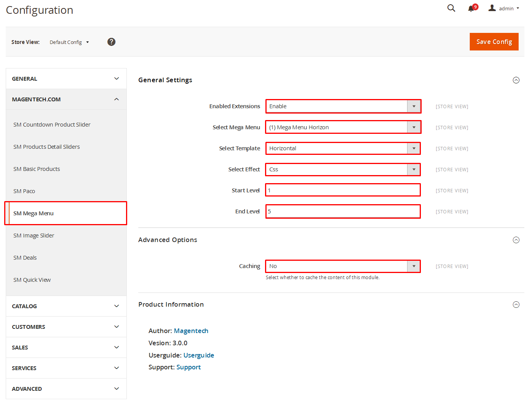This screenshot has height=403, width=532.
Task: Open the Select Effect dropdown
Action: (343, 169)
